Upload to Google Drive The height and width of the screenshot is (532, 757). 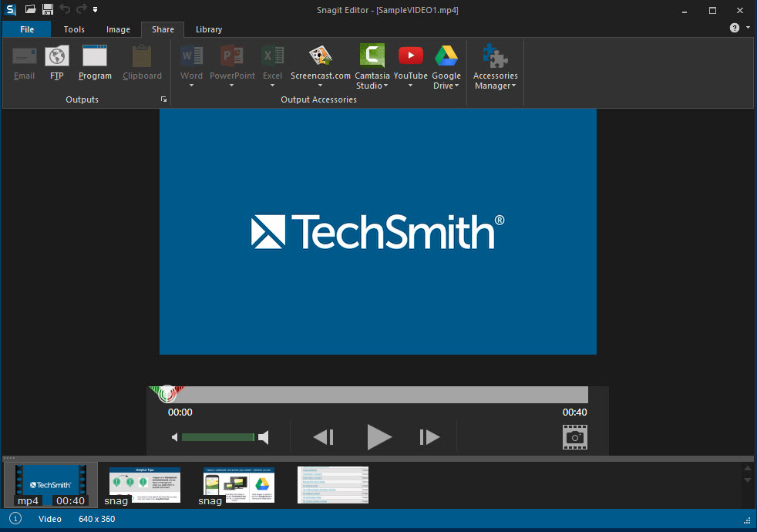click(446, 66)
